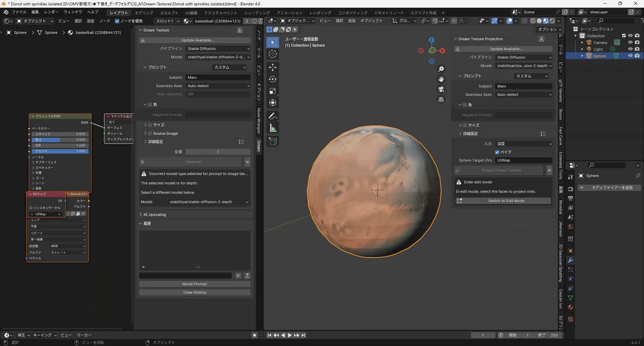The height and width of the screenshot is (346, 644).
Task: Select wireframe viewport shading
Action: click(x=532, y=21)
